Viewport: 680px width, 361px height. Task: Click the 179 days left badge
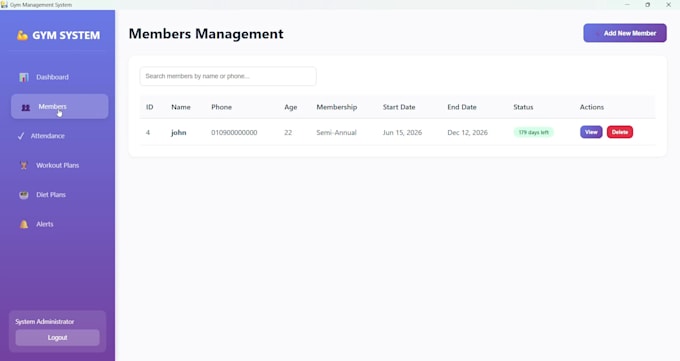533,132
